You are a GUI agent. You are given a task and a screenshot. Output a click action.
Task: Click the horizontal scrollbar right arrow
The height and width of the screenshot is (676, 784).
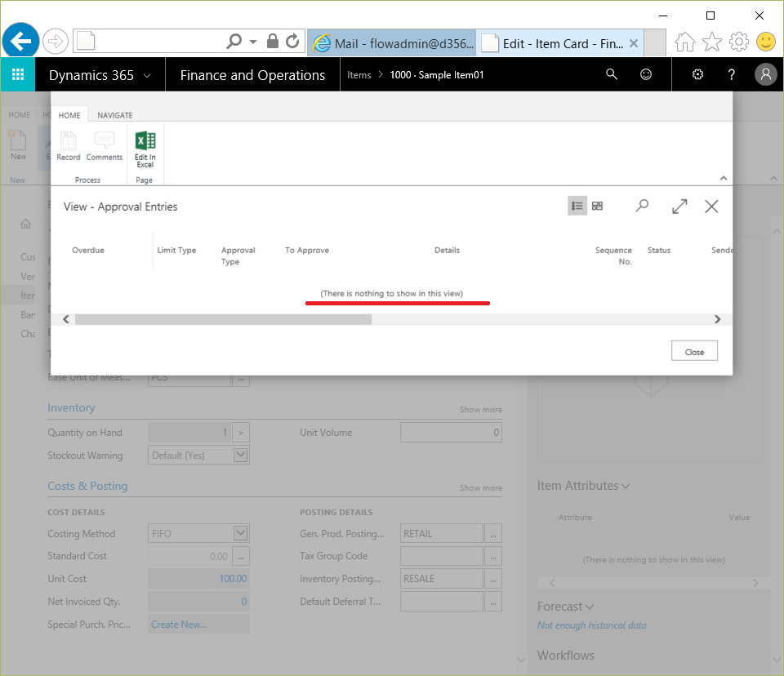[718, 319]
